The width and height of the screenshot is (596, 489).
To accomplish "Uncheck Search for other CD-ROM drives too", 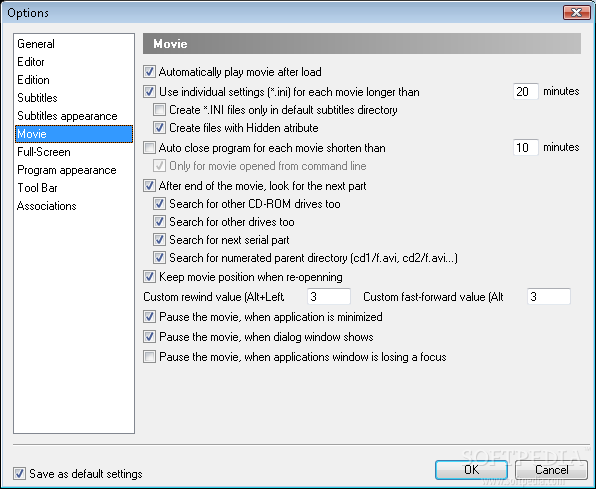I will (159, 204).
